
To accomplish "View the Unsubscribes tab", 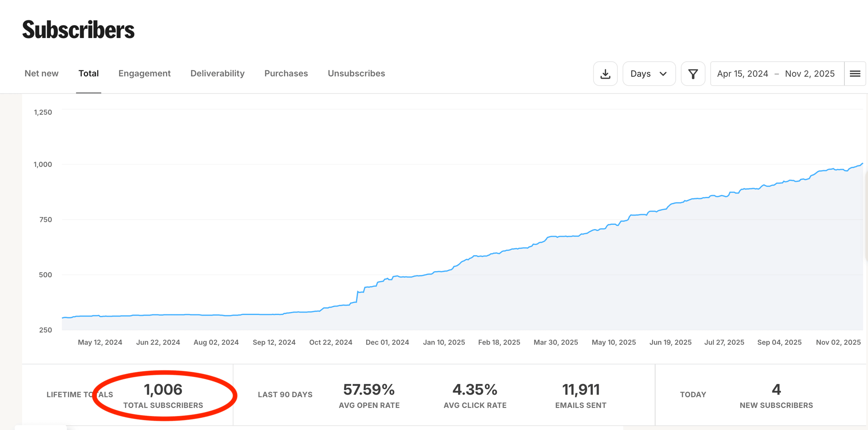I will pyautogui.click(x=356, y=73).
